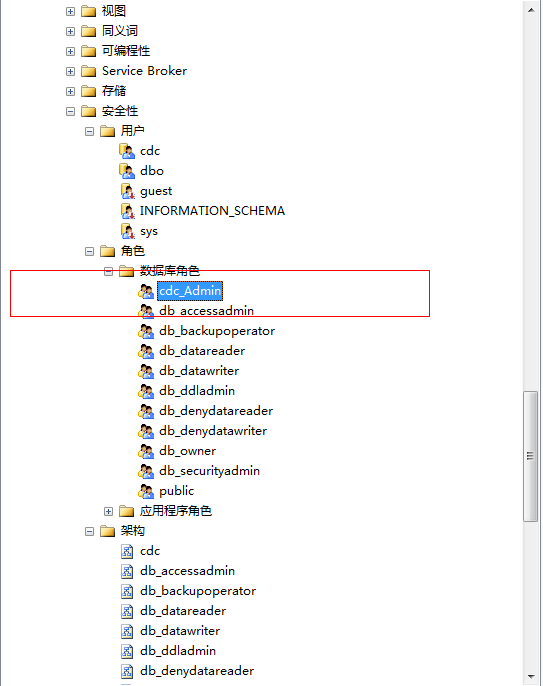The width and height of the screenshot is (543, 686).
Task: Collapse the 安全性 folder node
Action: [x=70, y=112]
